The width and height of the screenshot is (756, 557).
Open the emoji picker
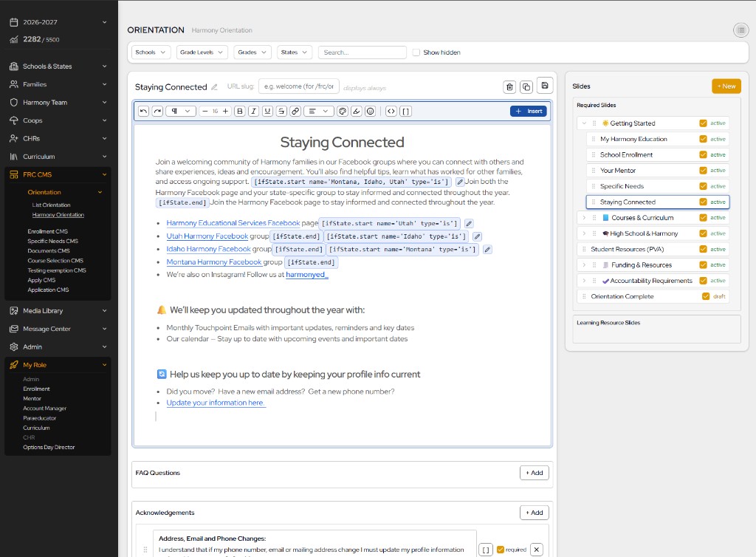(x=371, y=112)
